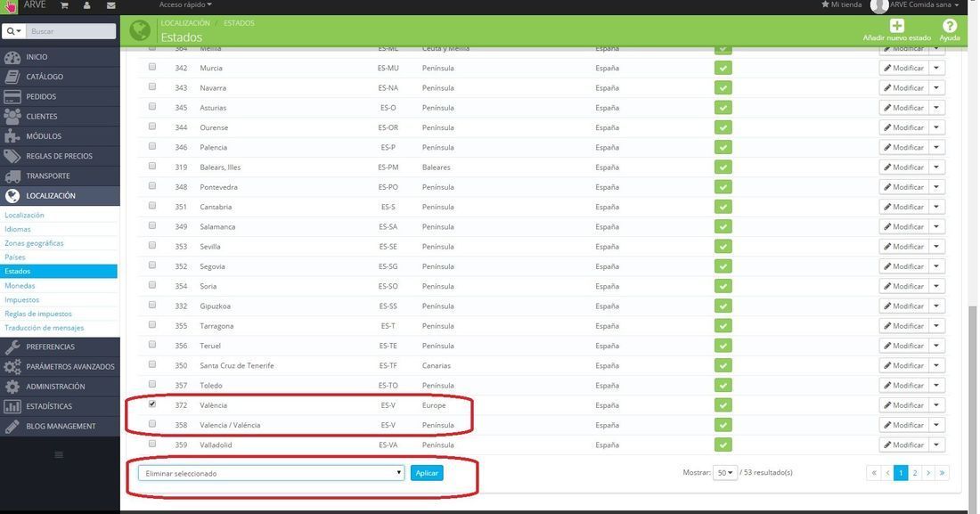Open the Reglas de impuestos submenu item
980x514 pixels.
tap(38, 314)
